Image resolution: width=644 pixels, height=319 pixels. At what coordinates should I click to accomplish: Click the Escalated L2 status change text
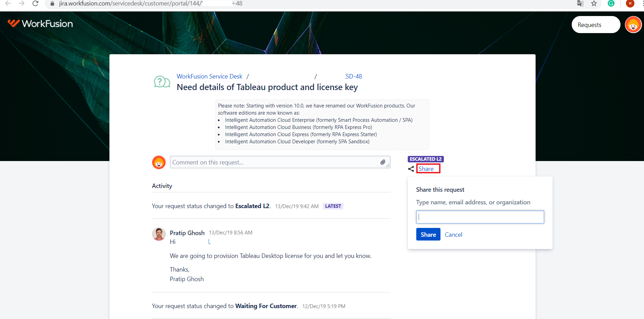[x=252, y=206]
